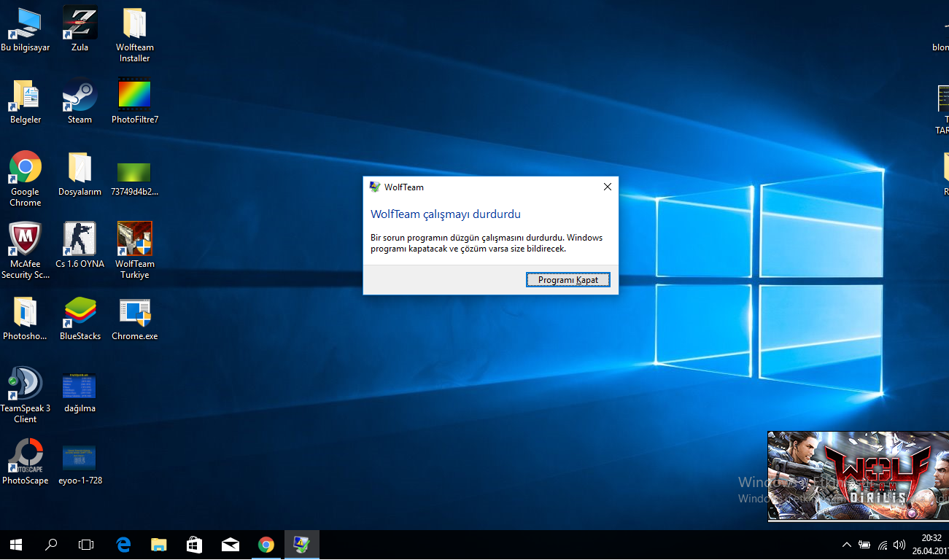Click the WolfTeam Diriliş banner image
The width and height of the screenshot is (949, 560).
(858, 476)
